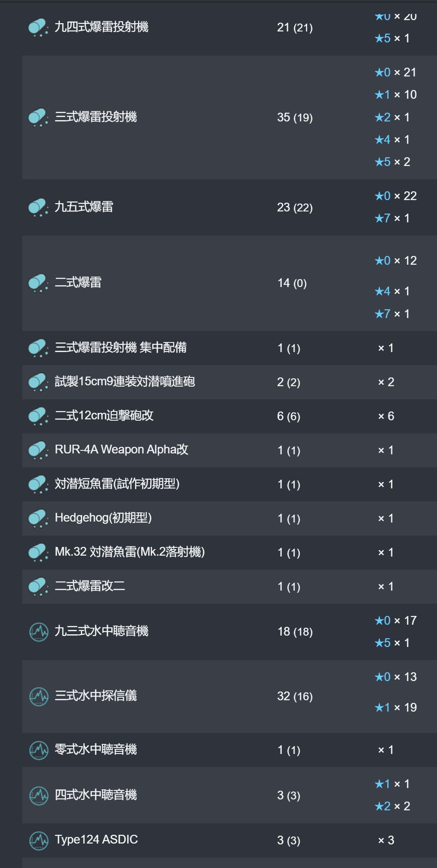Viewport: 437px width, 868px height.
Task: Select the 試製15cm9連装対潜噴進砲 row name
Action: (x=125, y=382)
